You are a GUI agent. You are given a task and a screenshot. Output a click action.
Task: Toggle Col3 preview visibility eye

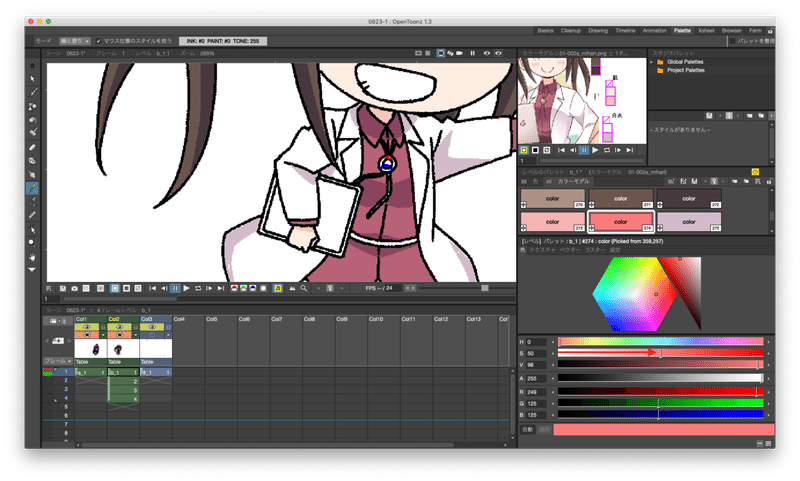click(x=152, y=327)
